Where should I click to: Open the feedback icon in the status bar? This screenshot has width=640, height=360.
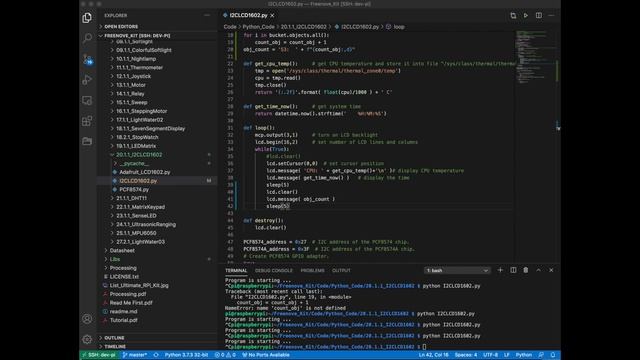click(x=541, y=355)
